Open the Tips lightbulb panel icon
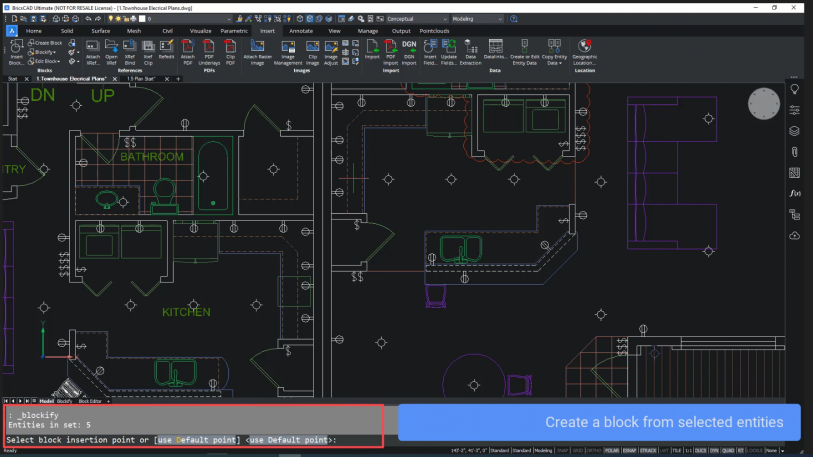Viewport: 813px width, 457px height. [794, 90]
